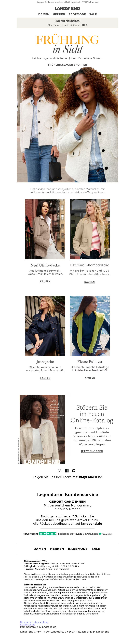Open the Pinterest icon link
This screenshot has width=135, height=644.
(74, 471)
